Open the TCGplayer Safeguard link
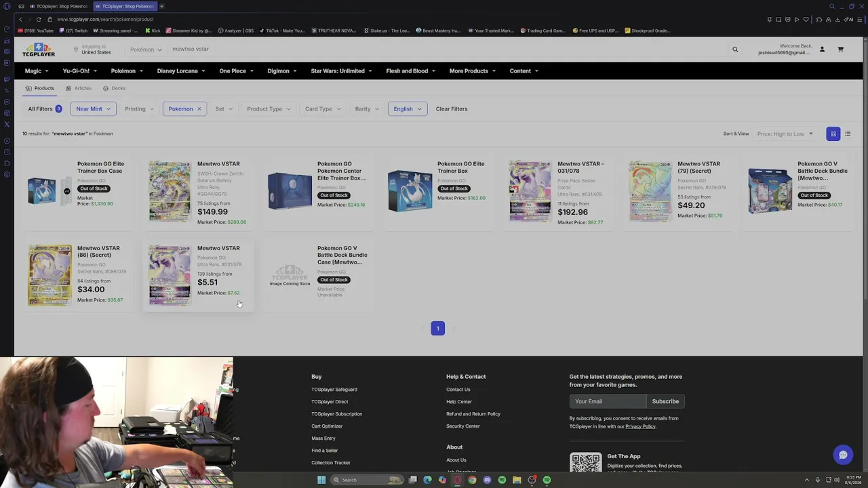 (x=334, y=390)
